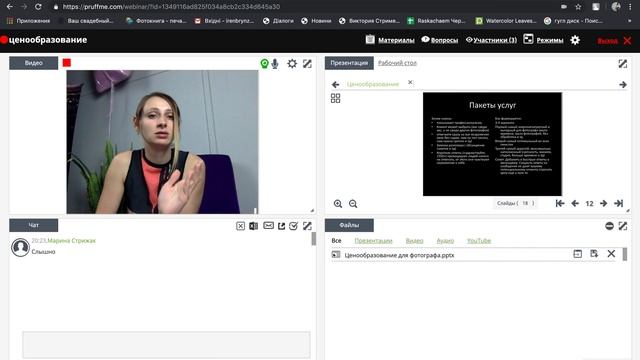Show the Участники (3) list
The image size is (640, 360).
point(491,40)
